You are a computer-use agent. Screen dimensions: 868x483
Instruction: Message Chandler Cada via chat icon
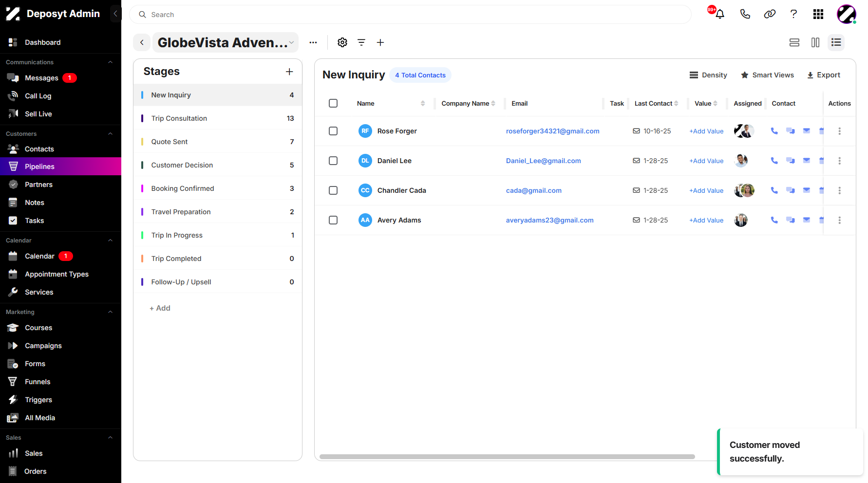791,190
